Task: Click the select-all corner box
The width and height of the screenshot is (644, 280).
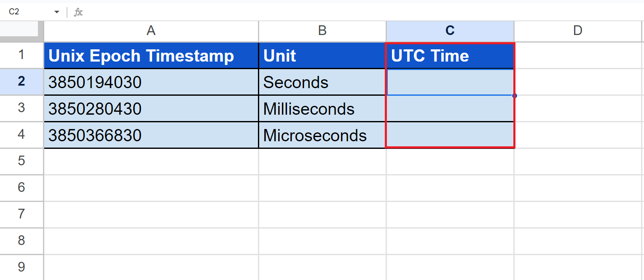Action: tap(21, 31)
